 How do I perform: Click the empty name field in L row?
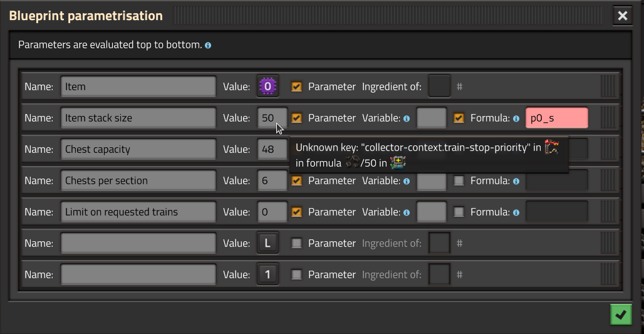click(x=138, y=243)
